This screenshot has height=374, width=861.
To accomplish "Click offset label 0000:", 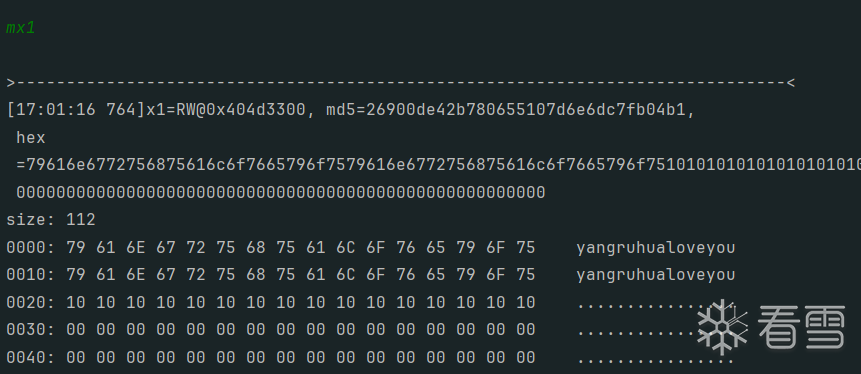I will point(31,248).
